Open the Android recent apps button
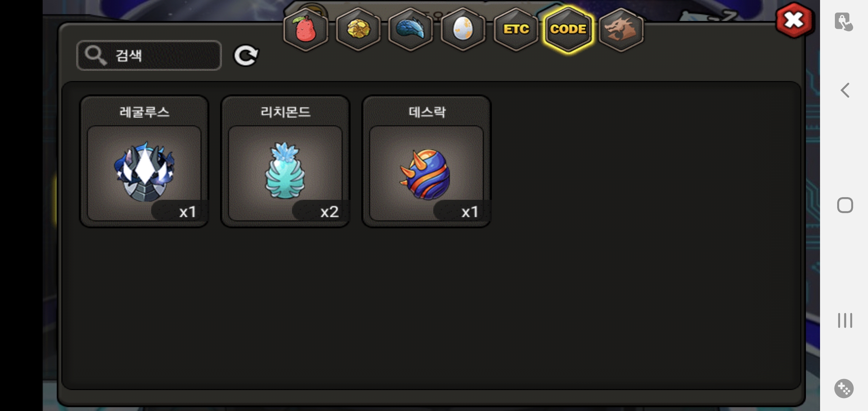The height and width of the screenshot is (411, 868). point(845,320)
